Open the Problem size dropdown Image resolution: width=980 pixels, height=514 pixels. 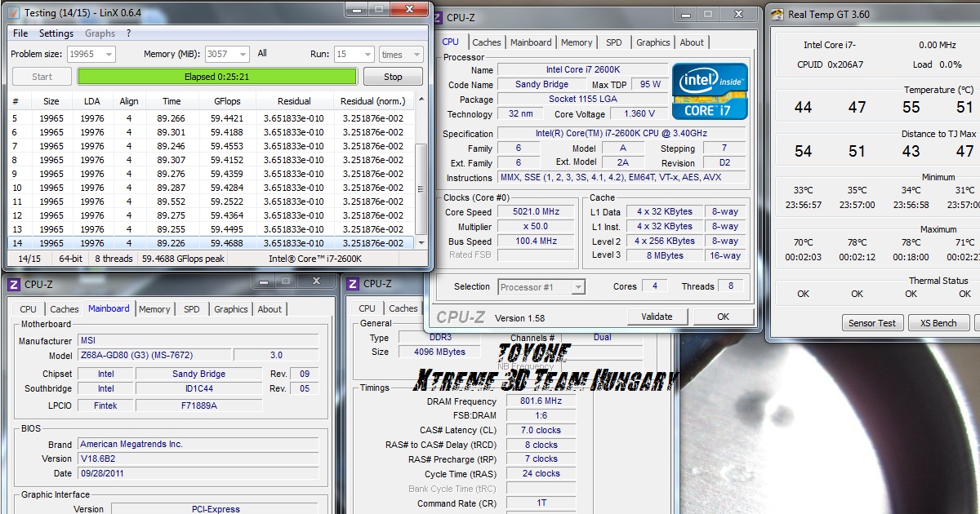91,54
